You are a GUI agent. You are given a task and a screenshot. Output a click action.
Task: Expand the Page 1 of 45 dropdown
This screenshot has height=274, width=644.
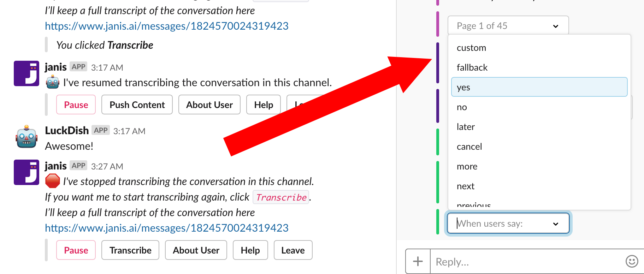coord(508,25)
